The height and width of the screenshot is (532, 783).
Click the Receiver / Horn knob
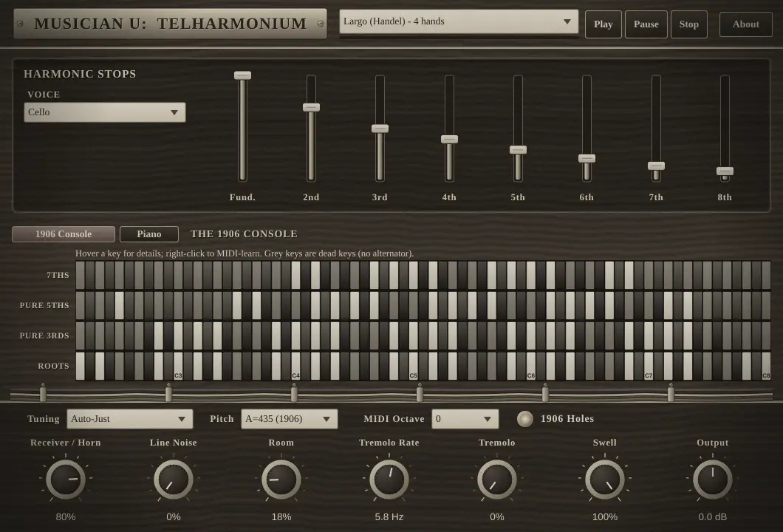point(66,479)
